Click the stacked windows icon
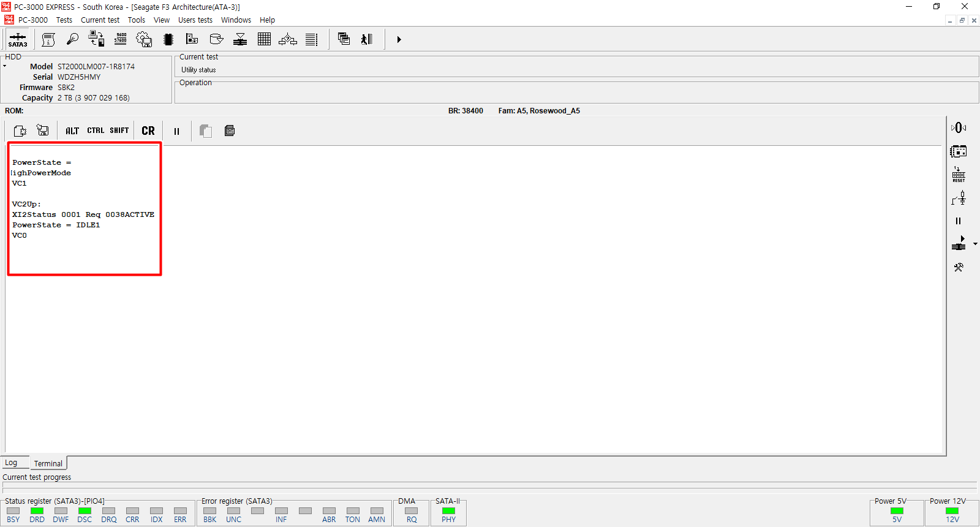The width and height of the screenshot is (980, 527). [x=344, y=39]
